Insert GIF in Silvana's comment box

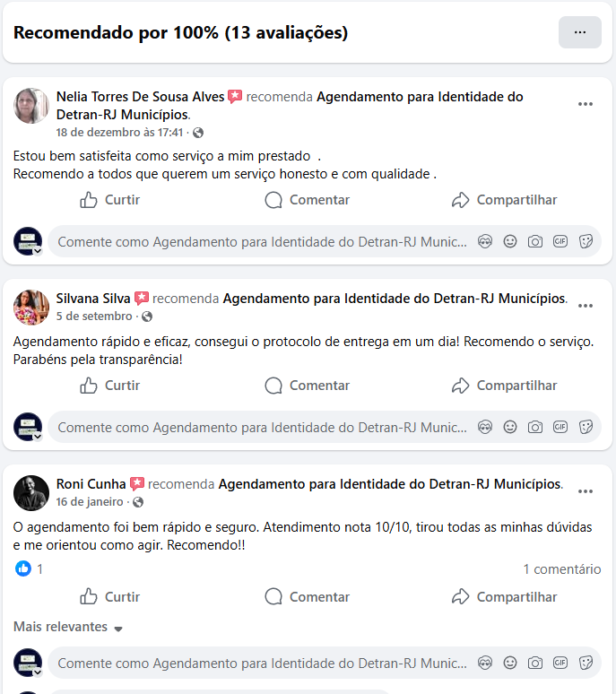tap(560, 427)
